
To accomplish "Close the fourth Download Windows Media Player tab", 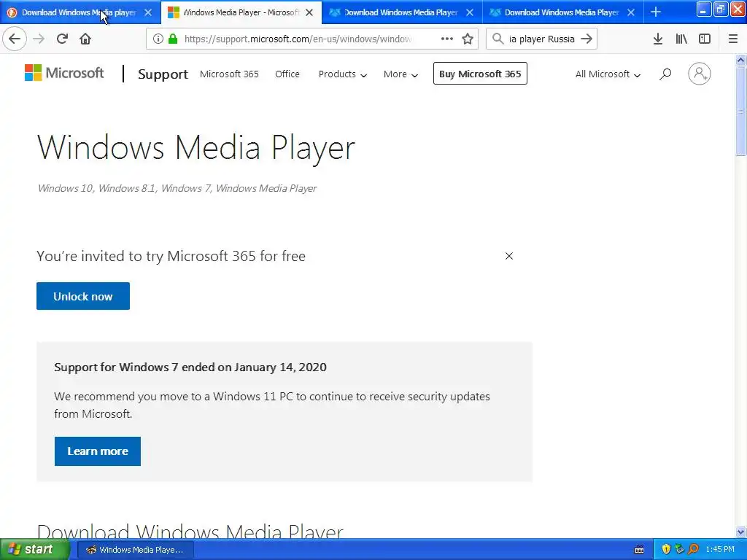I will tap(631, 12).
